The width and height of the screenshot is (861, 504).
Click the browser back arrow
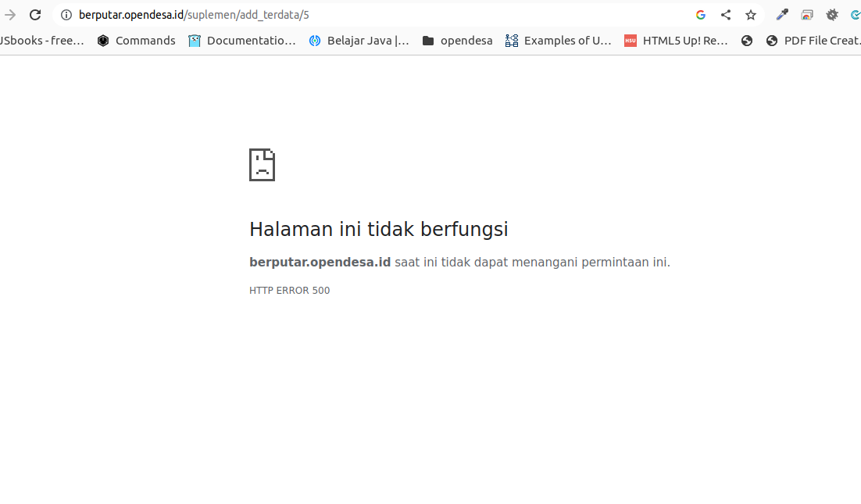9,14
